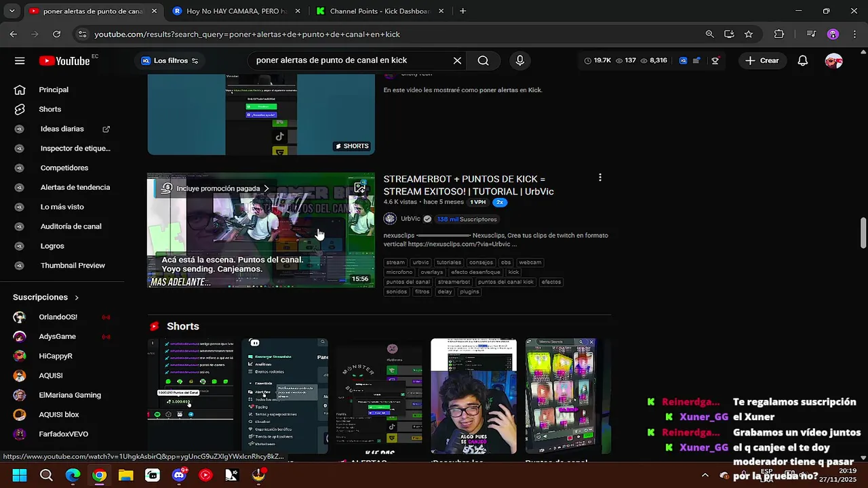
Task: Open Lo más visto in sidebar
Action: click(62, 207)
